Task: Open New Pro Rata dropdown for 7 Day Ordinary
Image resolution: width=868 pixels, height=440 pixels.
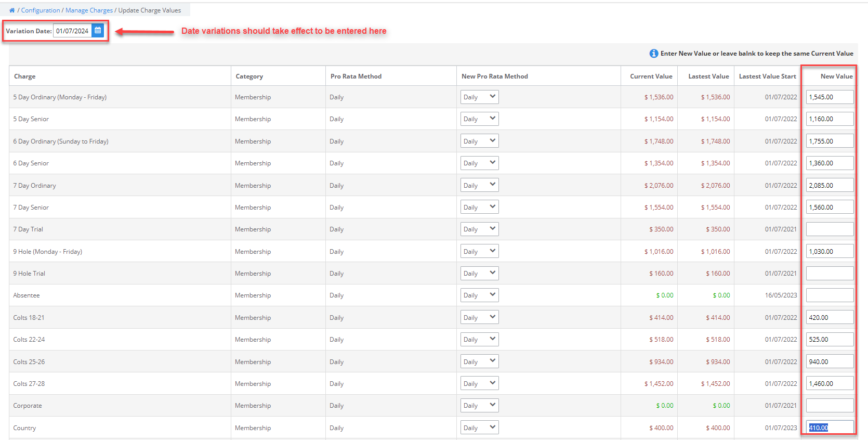Action: pyautogui.click(x=479, y=185)
